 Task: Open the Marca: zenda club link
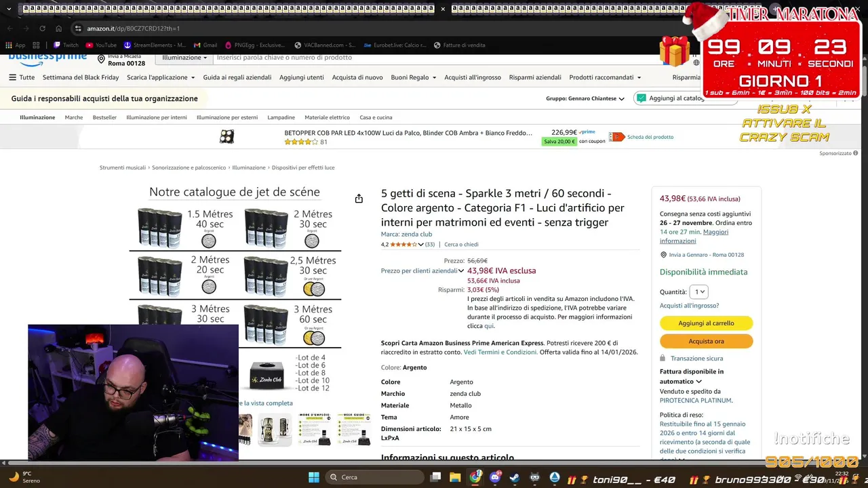(x=407, y=235)
